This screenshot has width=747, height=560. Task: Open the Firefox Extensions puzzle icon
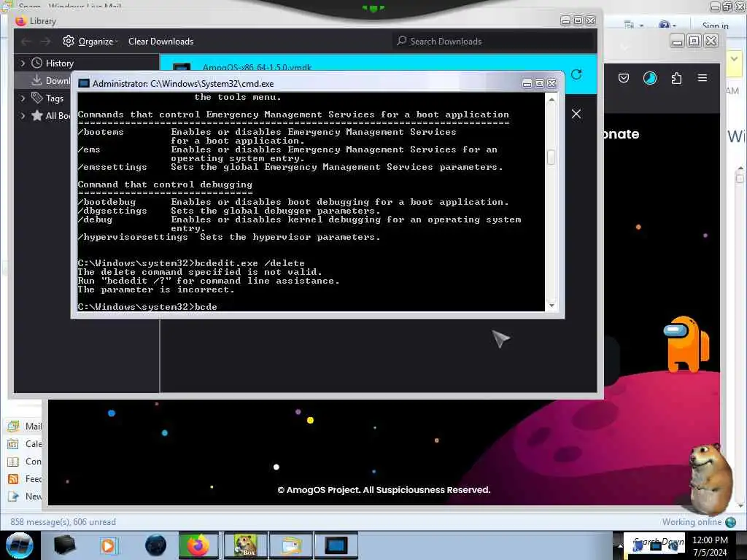click(676, 78)
